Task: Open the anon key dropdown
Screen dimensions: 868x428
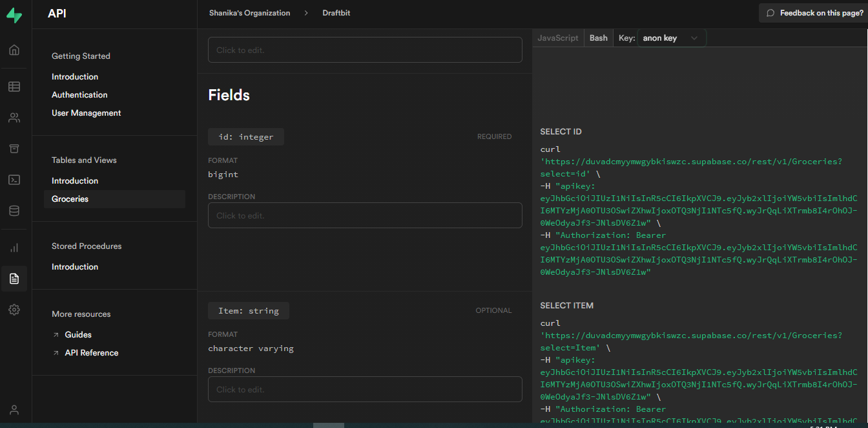Action: (672, 37)
